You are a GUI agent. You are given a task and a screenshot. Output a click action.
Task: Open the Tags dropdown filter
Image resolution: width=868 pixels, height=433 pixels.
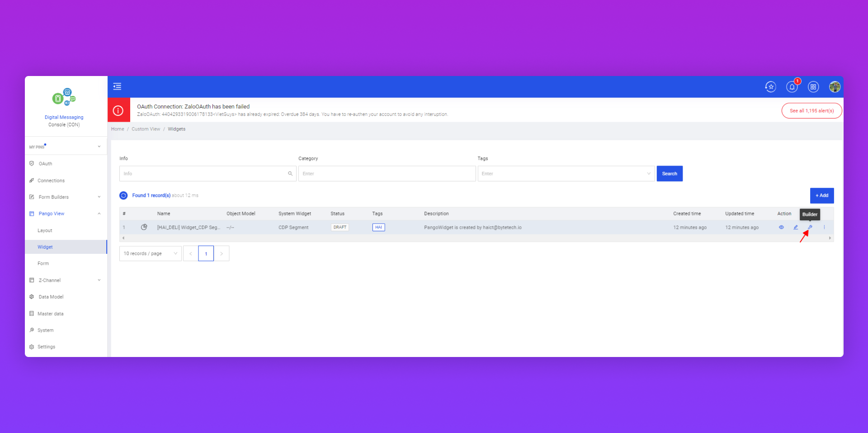(566, 174)
